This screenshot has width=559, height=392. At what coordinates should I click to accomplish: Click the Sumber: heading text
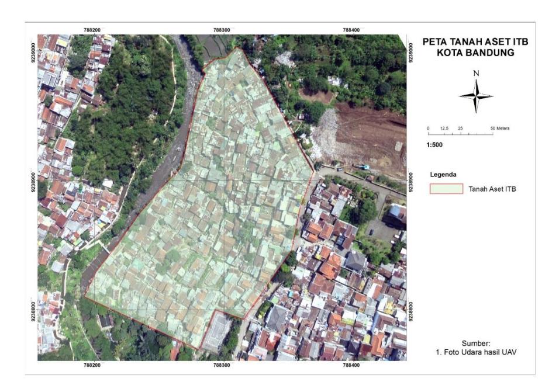[476, 344]
